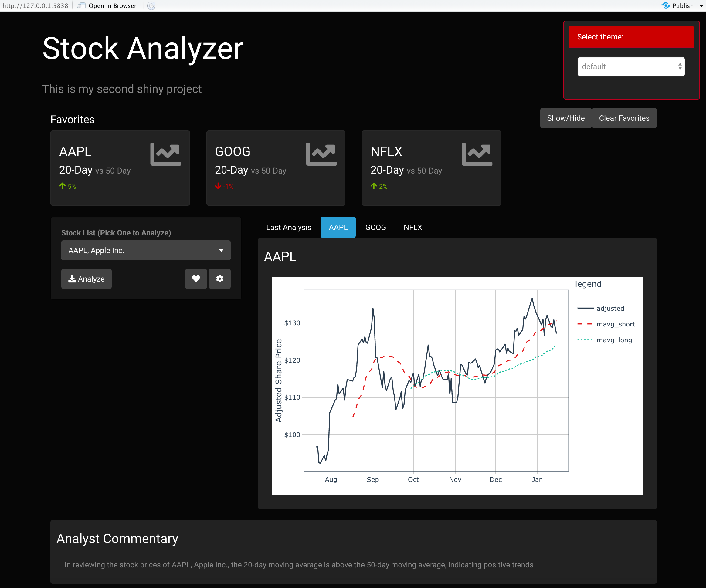Switch to the GOOG tab

[375, 228]
